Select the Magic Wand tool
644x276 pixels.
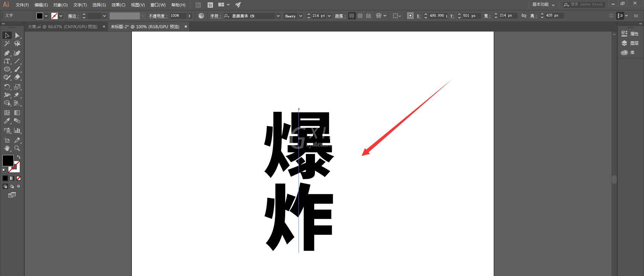pos(7,44)
